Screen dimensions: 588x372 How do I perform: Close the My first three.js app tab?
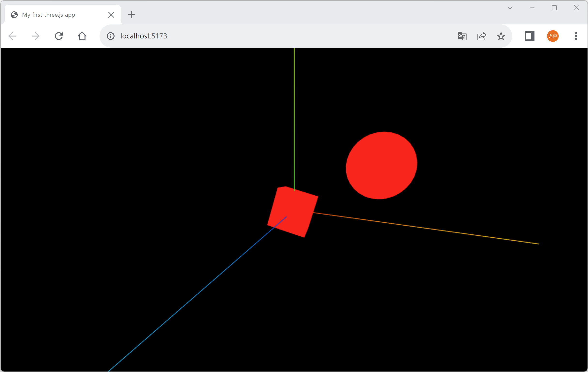click(111, 15)
